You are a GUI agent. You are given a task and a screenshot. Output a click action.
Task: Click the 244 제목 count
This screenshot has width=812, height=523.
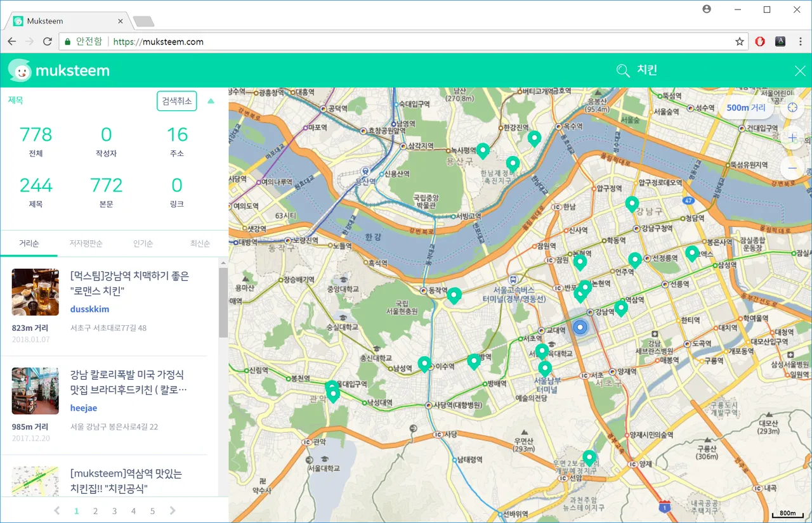point(36,192)
